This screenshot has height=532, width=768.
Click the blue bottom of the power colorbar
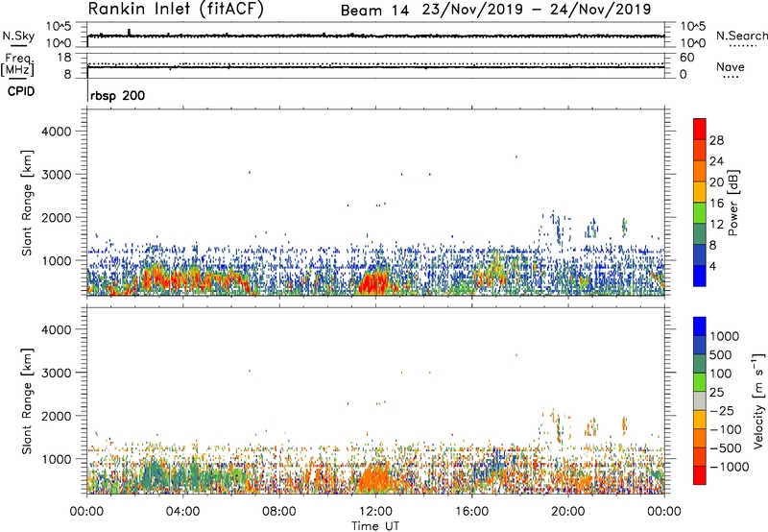coord(700,276)
